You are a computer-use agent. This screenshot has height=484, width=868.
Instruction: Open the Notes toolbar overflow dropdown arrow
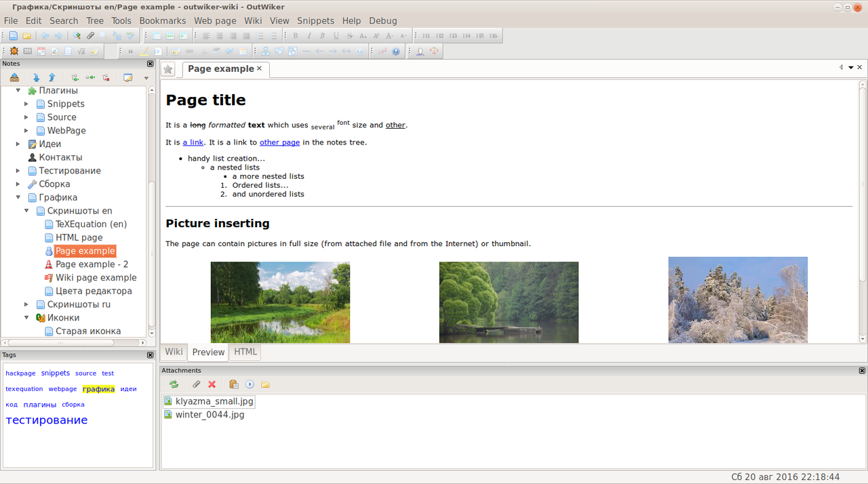146,78
